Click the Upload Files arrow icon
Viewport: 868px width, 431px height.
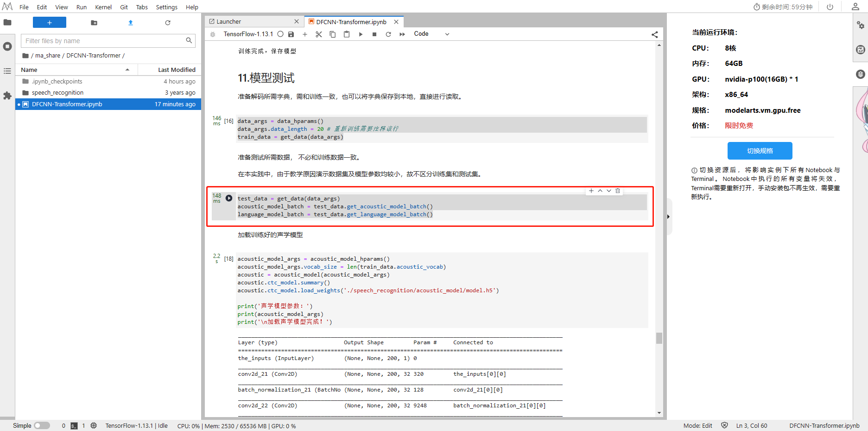point(131,22)
